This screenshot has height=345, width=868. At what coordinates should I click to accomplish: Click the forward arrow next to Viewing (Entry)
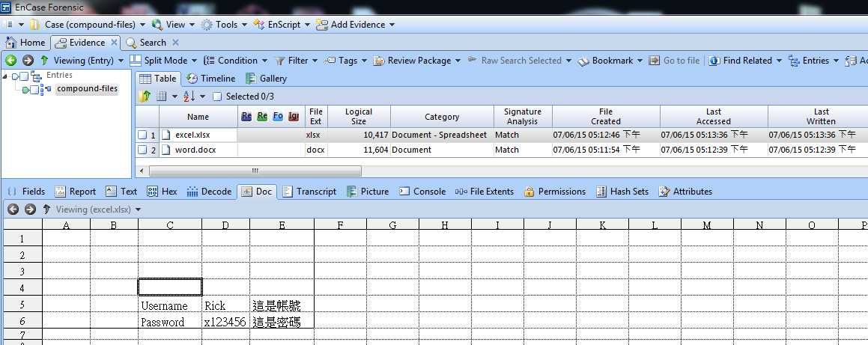tap(28, 61)
